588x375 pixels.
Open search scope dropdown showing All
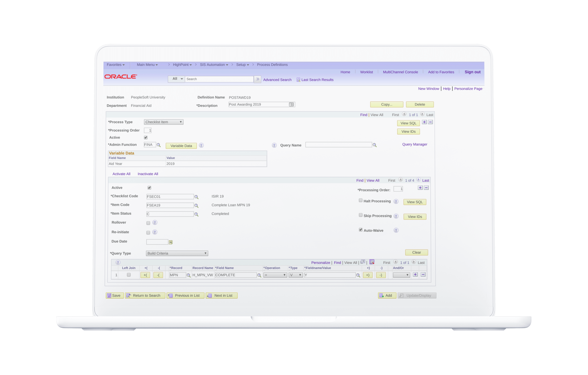pos(177,79)
